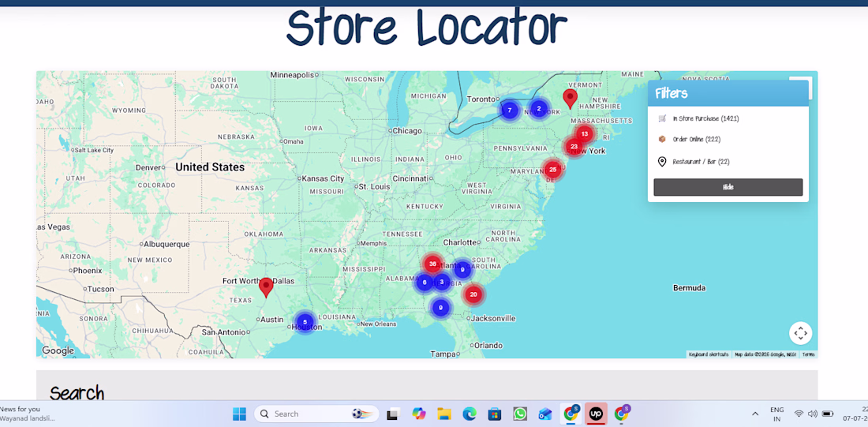
Task: Open the red cluster marker labeled 23
Action: 574,147
